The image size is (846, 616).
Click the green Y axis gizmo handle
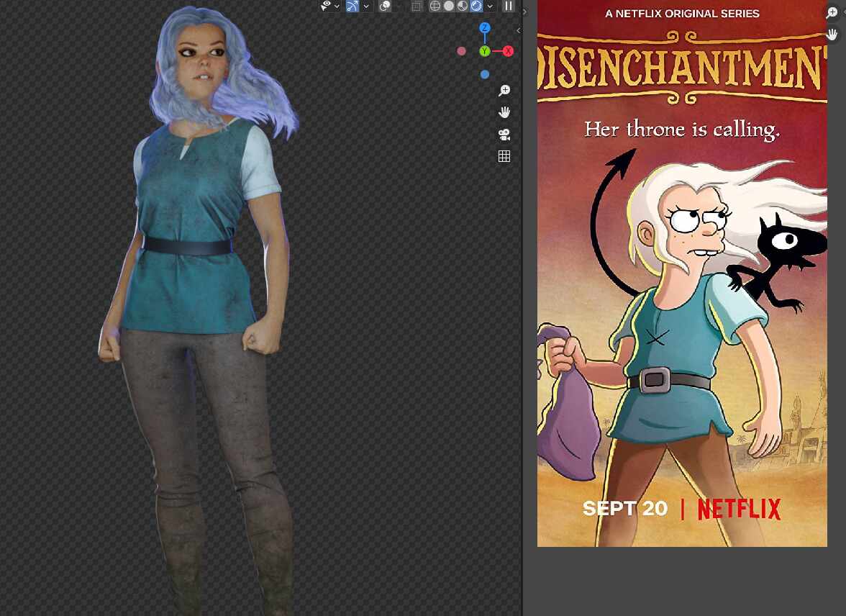(x=485, y=51)
